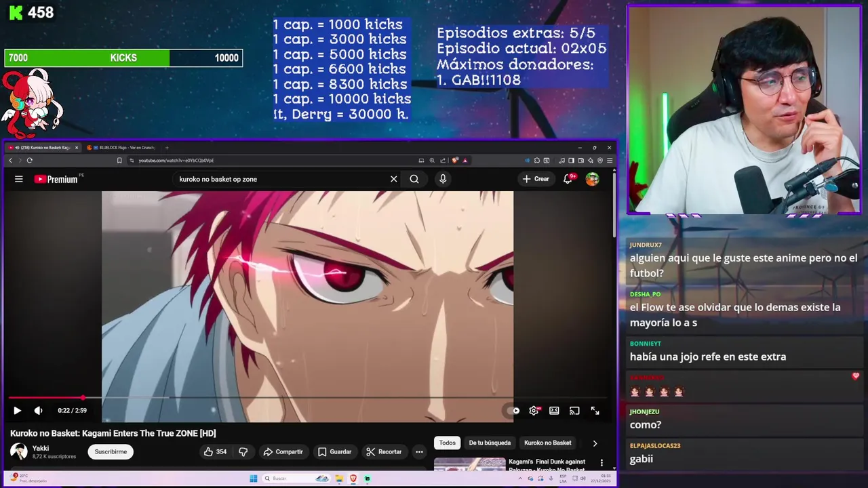Open the YouTube hamburger guide menu

click(x=19, y=179)
